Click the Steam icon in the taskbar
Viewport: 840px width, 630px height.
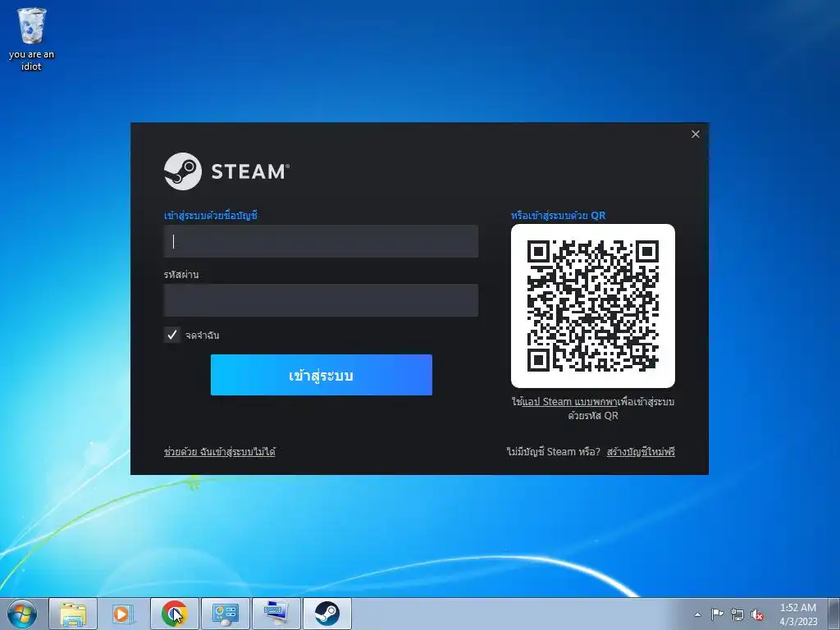(326, 614)
